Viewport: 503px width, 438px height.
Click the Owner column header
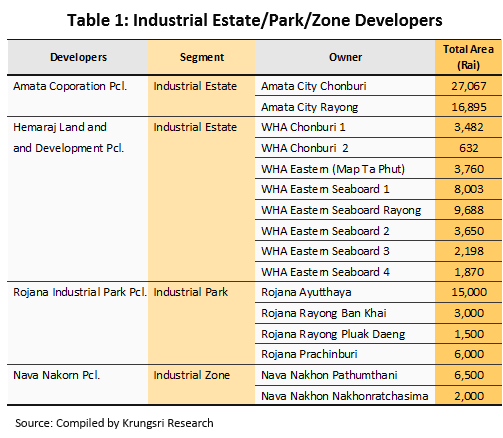(x=345, y=57)
